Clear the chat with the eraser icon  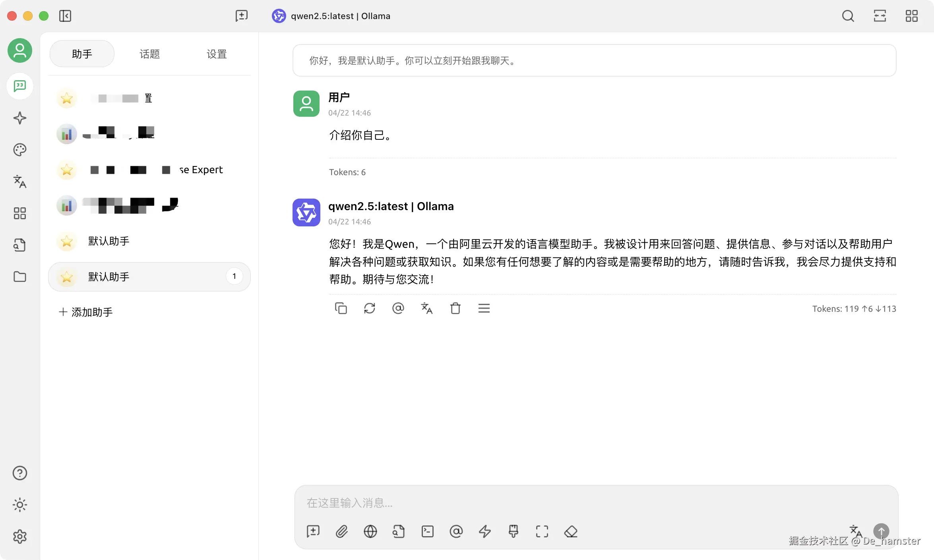tap(571, 531)
